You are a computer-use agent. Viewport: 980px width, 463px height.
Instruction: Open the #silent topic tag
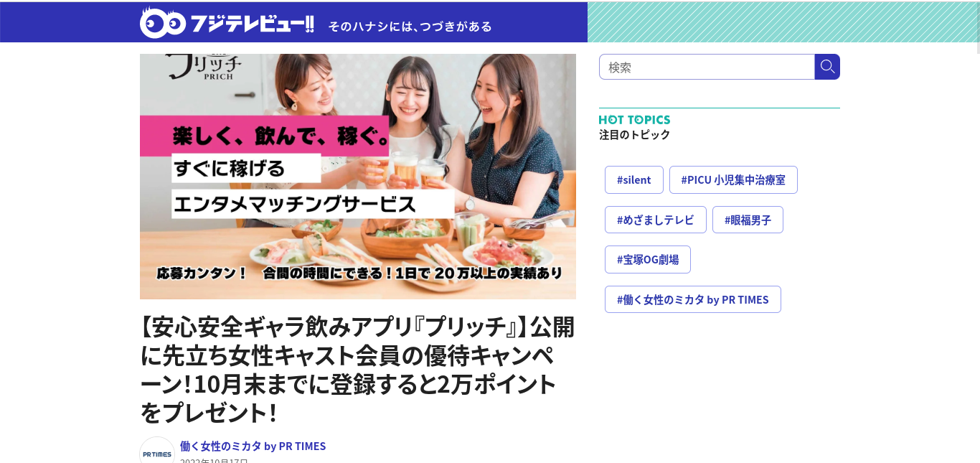pos(634,179)
